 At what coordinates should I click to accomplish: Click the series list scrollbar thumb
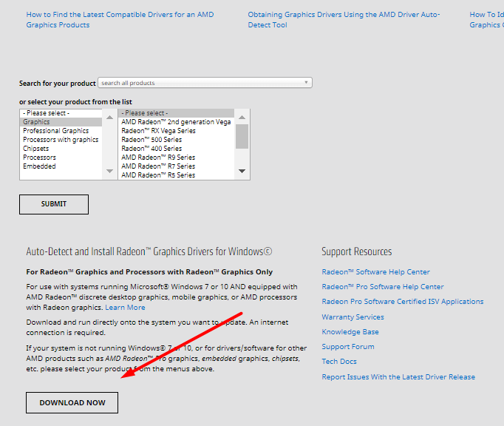(242, 136)
